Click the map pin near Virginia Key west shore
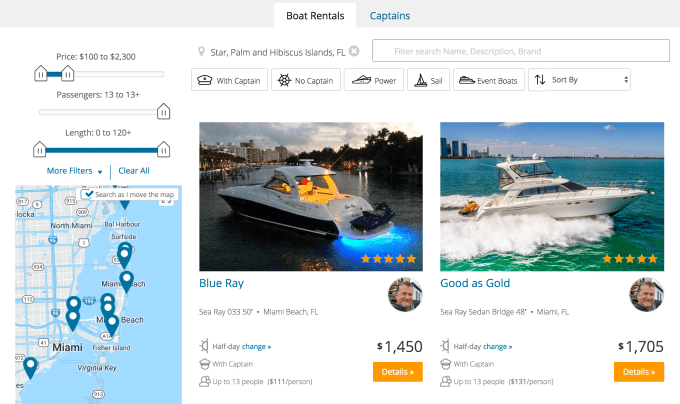 30,368
